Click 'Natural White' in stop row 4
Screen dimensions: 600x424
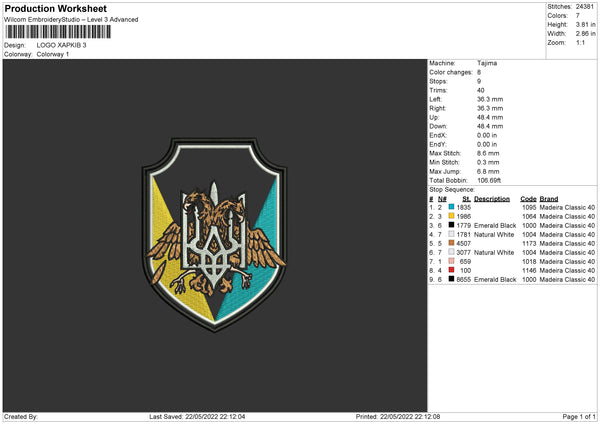(494, 234)
